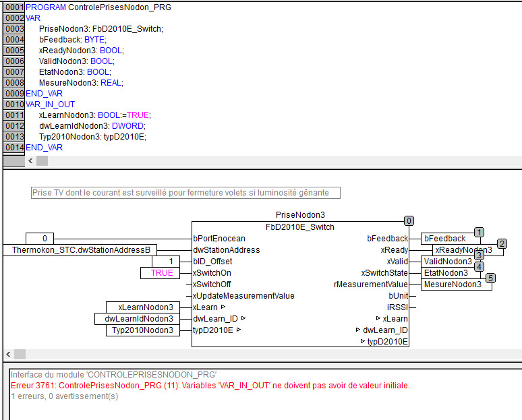Click the red Erreur 3761 message line
The height and width of the screenshot is (420, 522).
pos(211,385)
